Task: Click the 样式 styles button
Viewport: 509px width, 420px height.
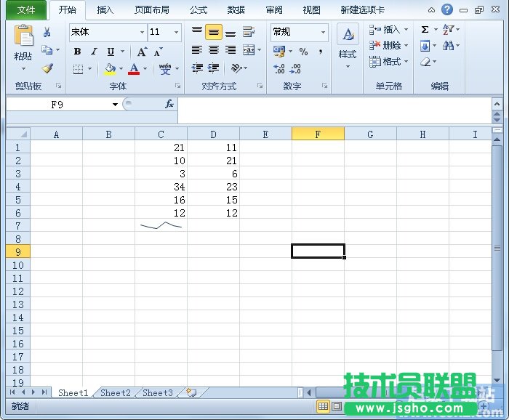Action: [x=348, y=45]
